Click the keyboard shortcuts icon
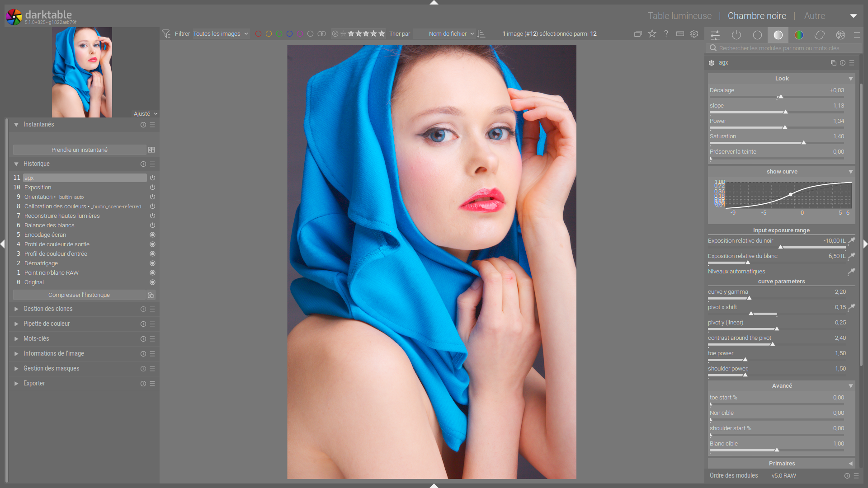 pos(680,33)
